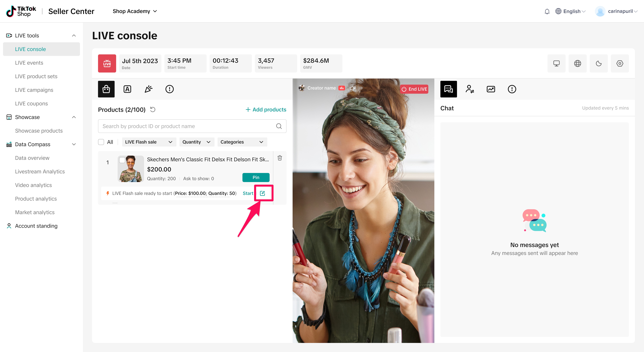Viewport: 644px width, 352px height.
Task: Expand the Data Compass section
Action: 74,144
